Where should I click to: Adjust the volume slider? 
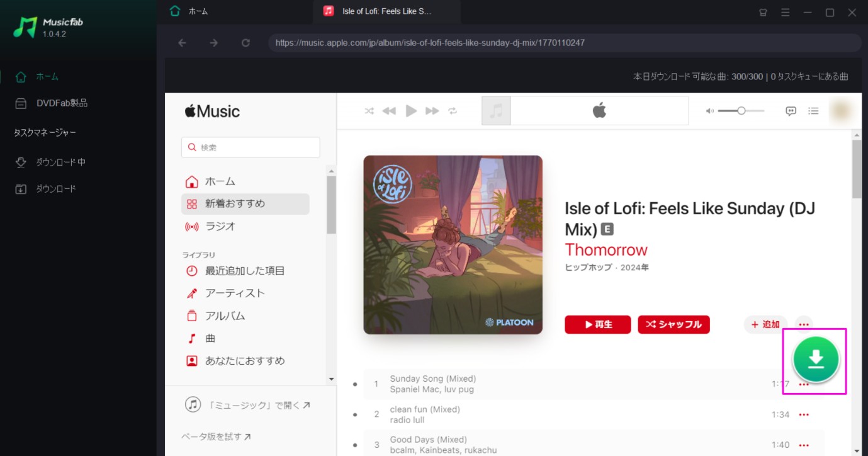coord(741,111)
